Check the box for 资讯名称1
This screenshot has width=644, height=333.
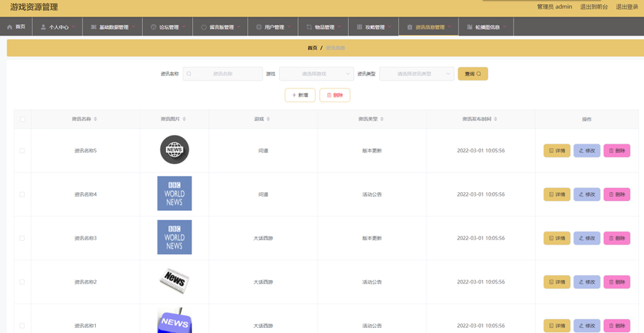tap(22, 326)
